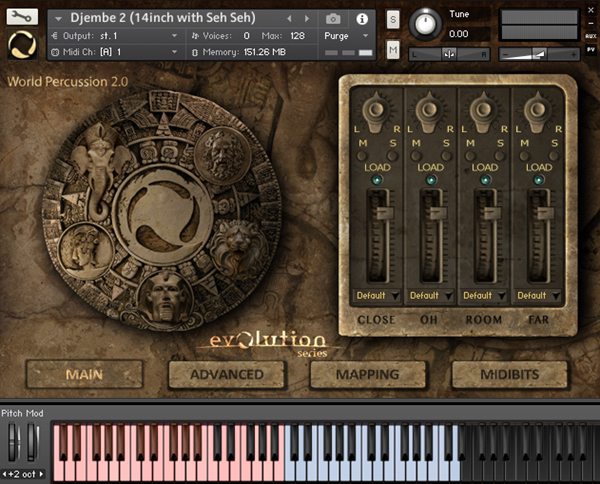Click the MIDIBITS button
Screen dimensions: 600x484
pyautogui.click(x=509, y=374)
